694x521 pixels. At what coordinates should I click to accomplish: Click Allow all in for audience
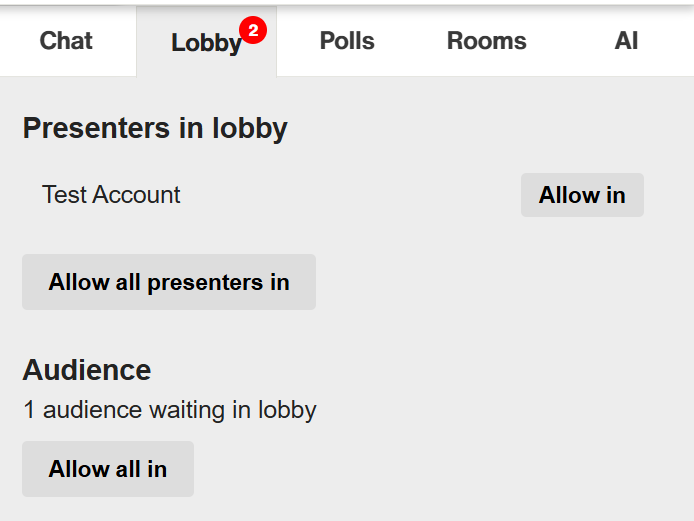pyautogui.click(x=108, y=469)
